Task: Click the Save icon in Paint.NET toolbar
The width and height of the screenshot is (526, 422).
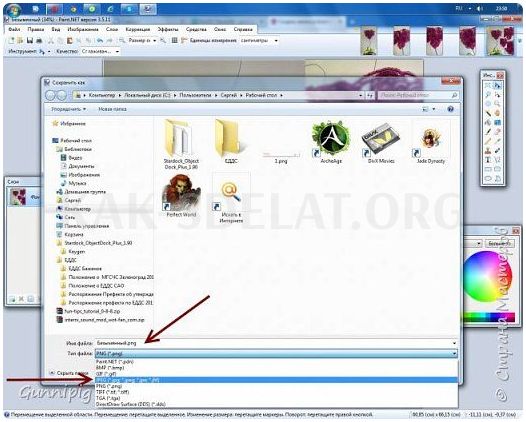Action: pos(30,41)
